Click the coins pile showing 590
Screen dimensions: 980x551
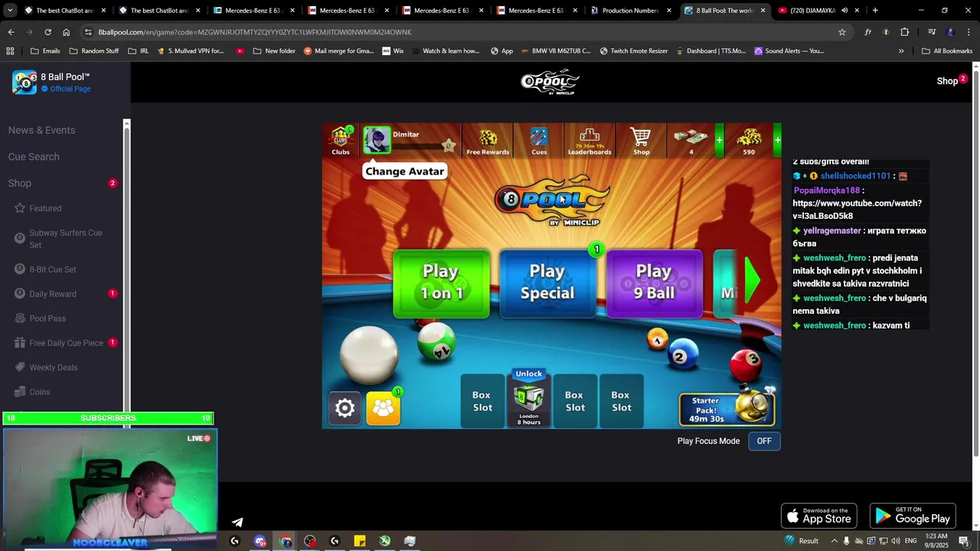coord(749,141)
